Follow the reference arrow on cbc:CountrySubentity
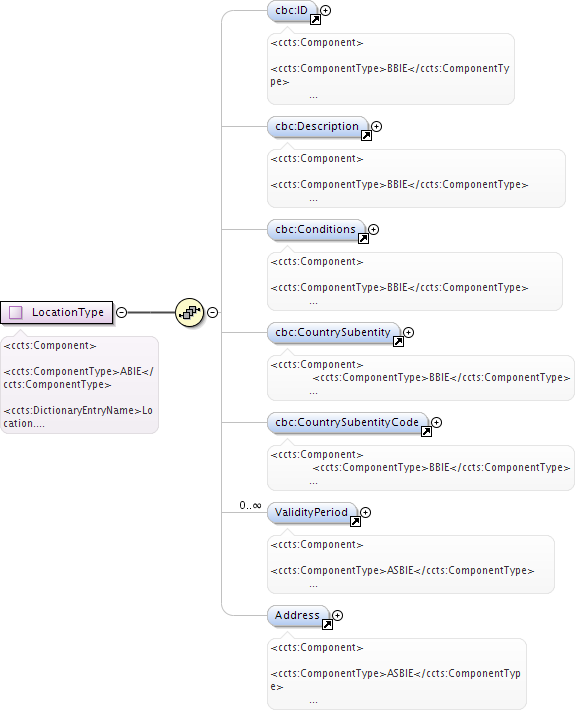 [x=398, y=341]
